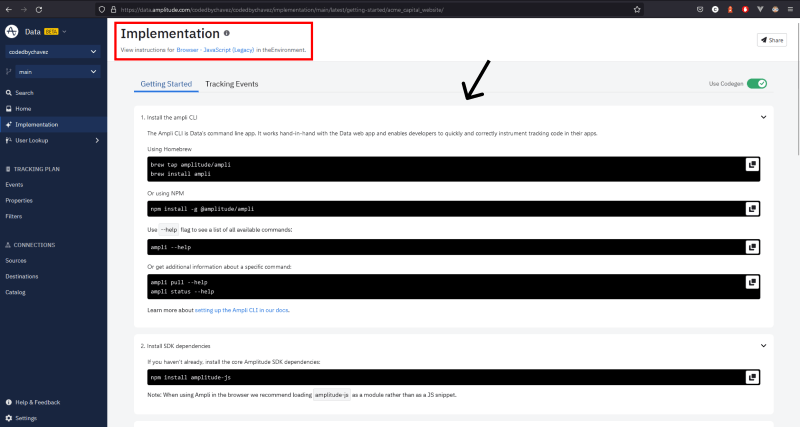
Task: Click the shield icon in address bar
Action: 102,10
